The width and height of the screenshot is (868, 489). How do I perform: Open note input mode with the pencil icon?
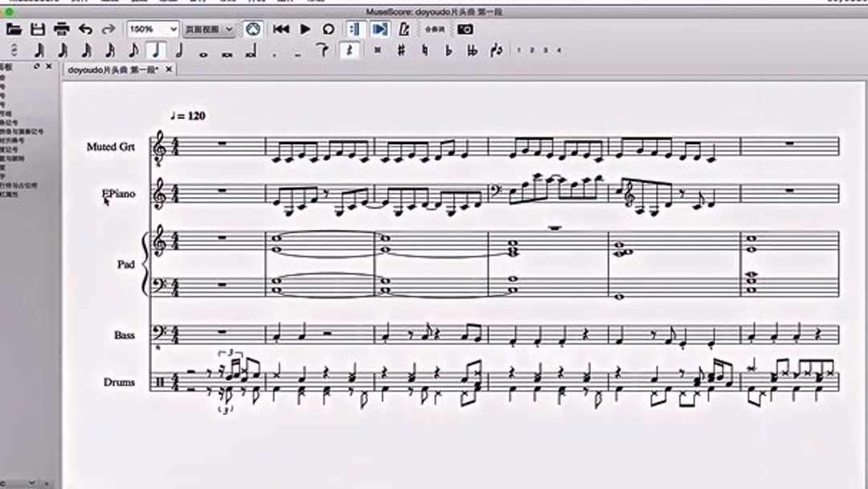[x=405, y=29]
